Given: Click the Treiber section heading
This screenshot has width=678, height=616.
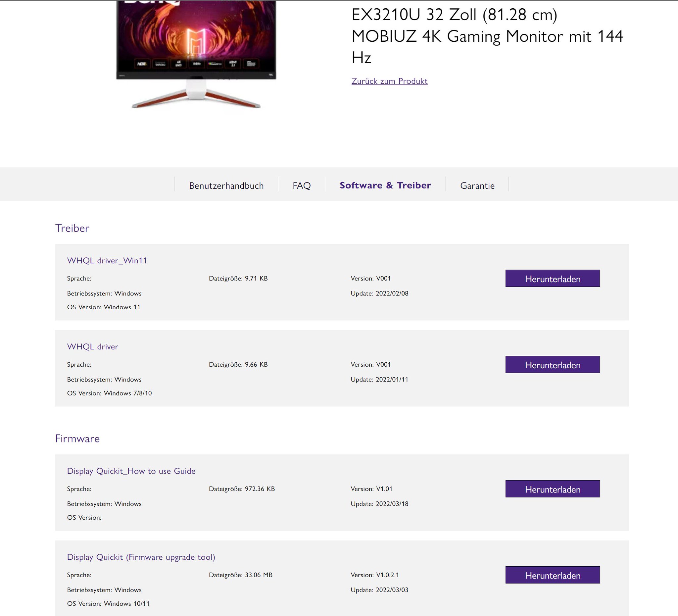Looking at the screenshot, I should pos(72,228).
